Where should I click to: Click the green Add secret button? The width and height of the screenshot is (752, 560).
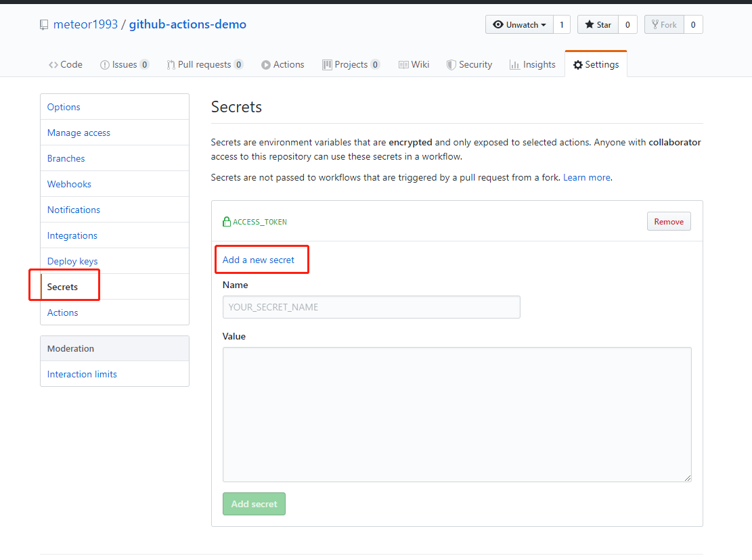[254, 504]
